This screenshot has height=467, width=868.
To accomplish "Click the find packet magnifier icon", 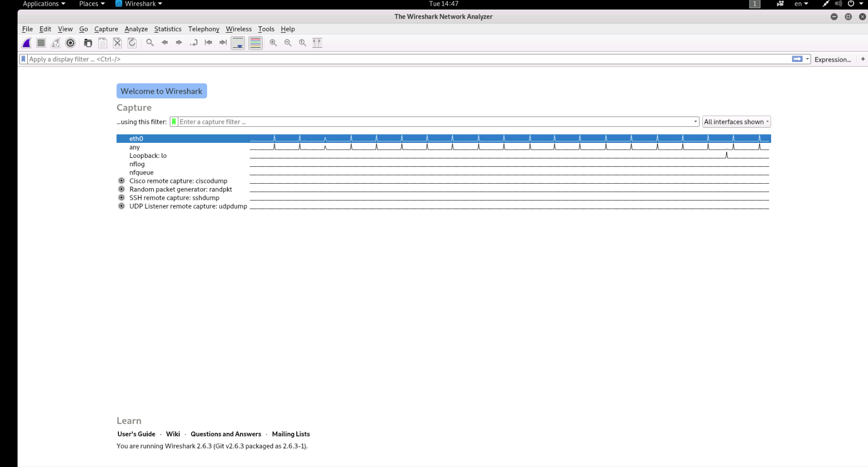I will click(x=150, y=43).
